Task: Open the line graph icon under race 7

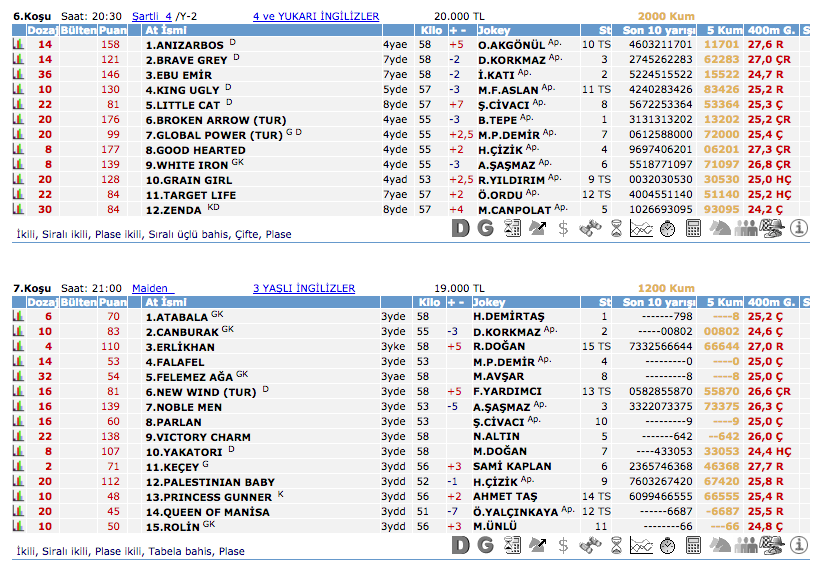Action: click(x=641, y=545)
